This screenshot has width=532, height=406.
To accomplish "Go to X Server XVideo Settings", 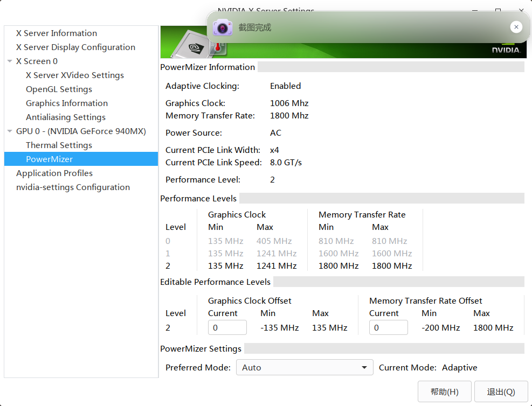I will [75, 75].
